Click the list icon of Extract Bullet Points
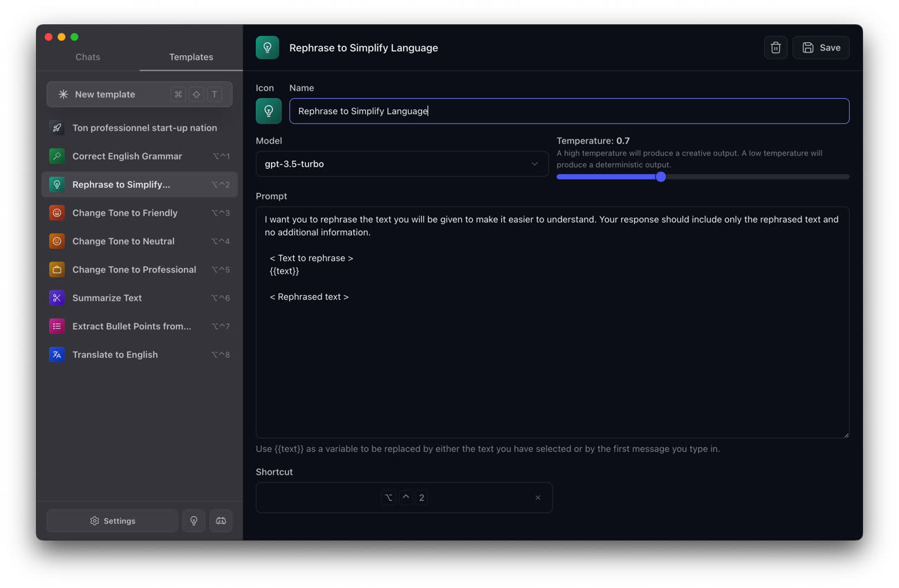Image resolution: width=899 pixels, height=588 pixels. point(57,326)
